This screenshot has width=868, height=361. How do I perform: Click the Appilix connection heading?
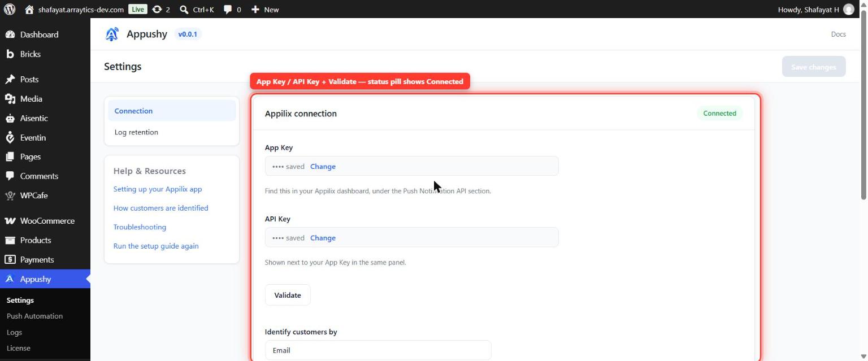pyautogui.click(x=301, y=114)
